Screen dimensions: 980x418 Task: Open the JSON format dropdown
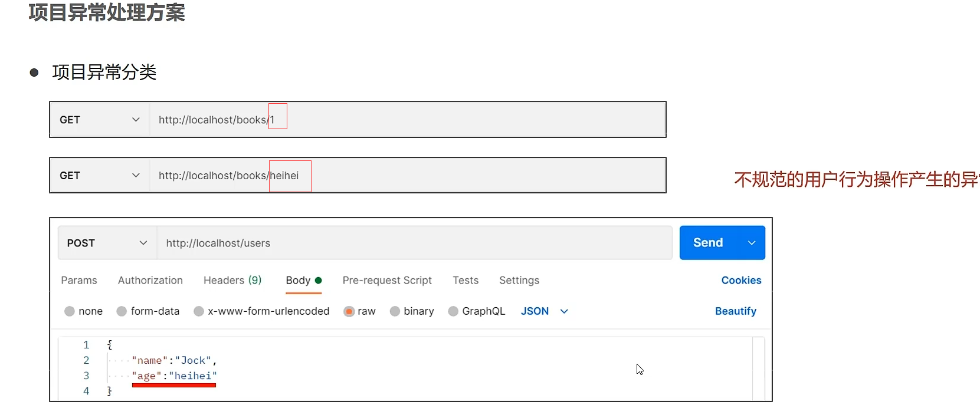[x=564, y=311]
